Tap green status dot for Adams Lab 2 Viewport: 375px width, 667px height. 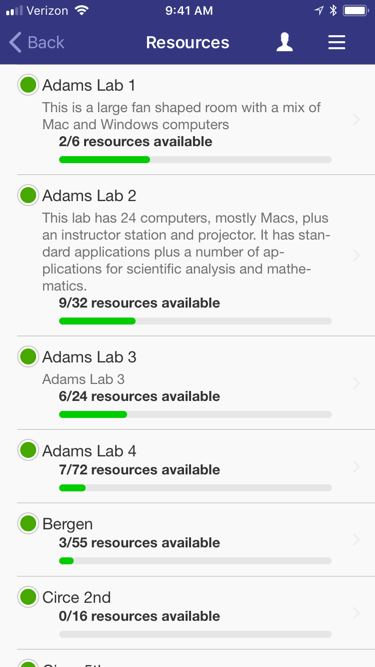28,195
